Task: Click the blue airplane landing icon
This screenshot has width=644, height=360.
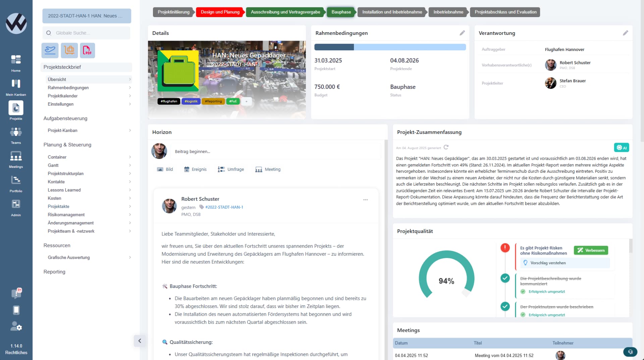Action: tap(50, 50)
